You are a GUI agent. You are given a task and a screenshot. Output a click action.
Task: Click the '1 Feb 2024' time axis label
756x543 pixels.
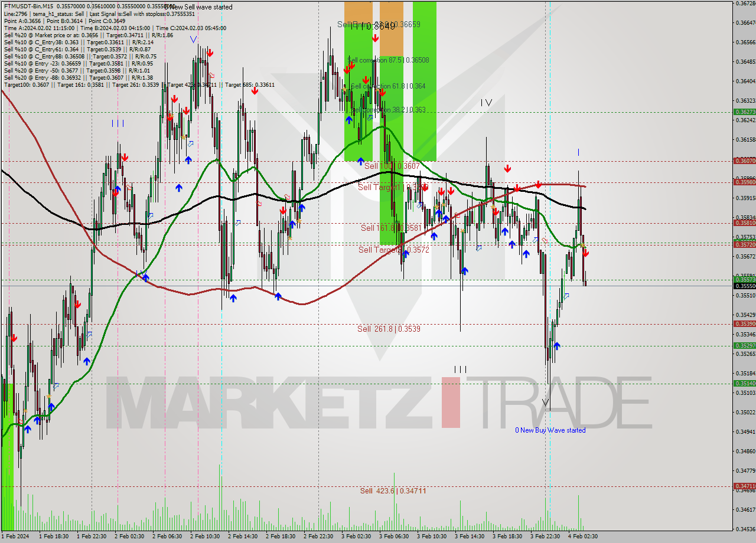point(15,537)
